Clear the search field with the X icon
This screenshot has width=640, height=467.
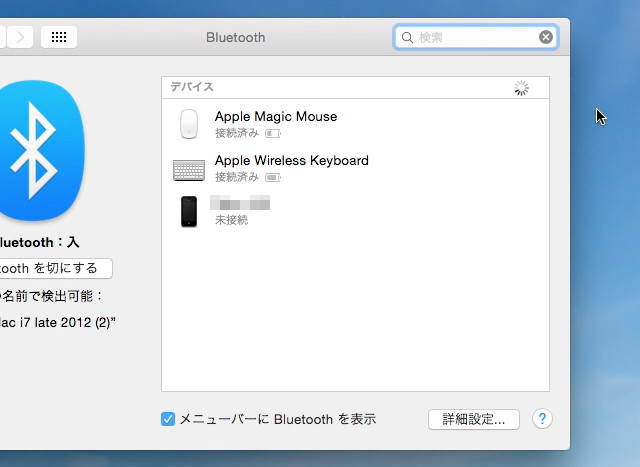(546, 37)
